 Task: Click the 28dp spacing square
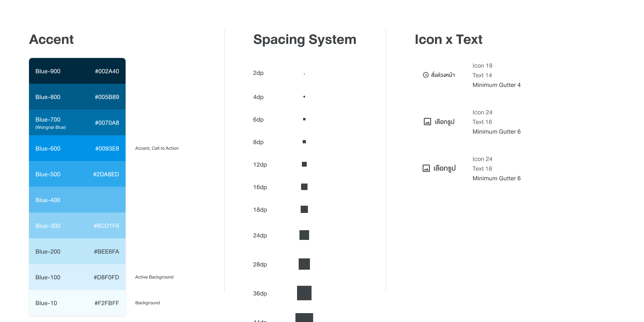[x=304, y=264]
